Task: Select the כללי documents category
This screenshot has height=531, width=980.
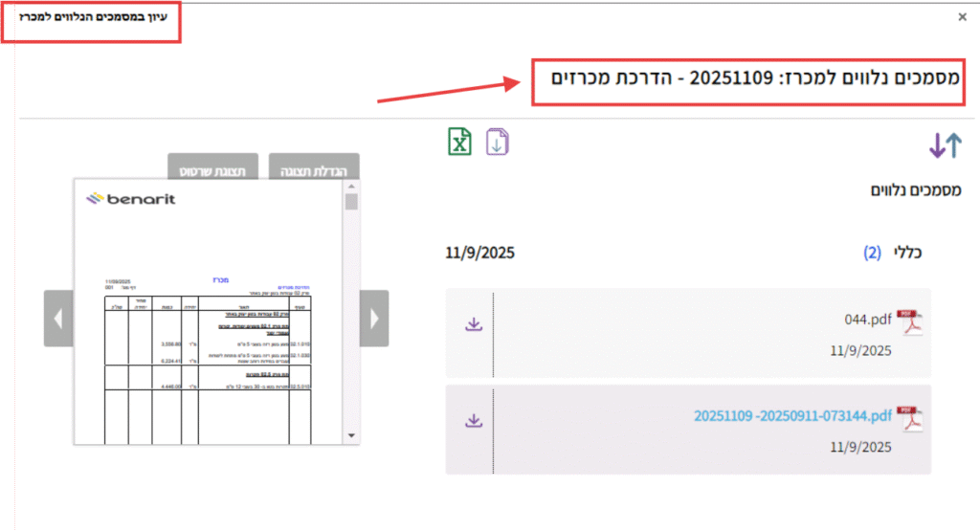Action: click(906, 253)
